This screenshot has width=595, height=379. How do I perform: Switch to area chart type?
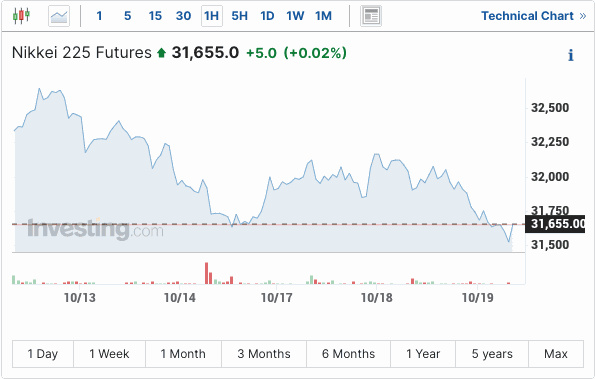coord(59,16)
